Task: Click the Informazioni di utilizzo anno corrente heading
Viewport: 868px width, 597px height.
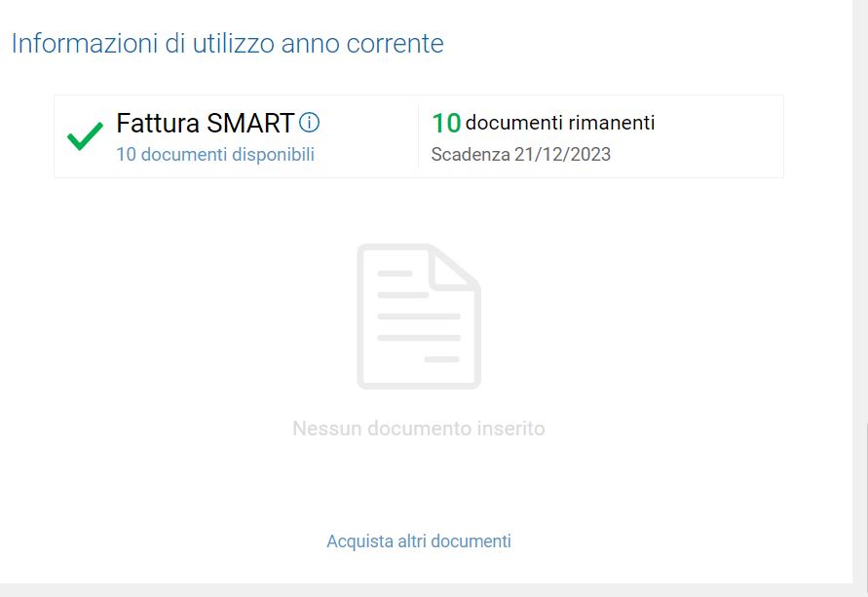Action: point(228,43)
